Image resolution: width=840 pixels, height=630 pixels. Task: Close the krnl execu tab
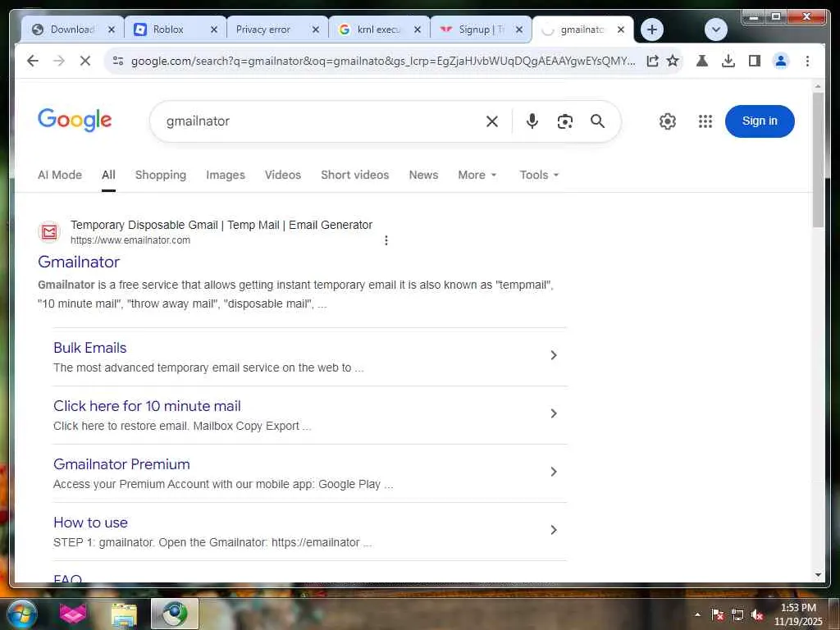tap(418, 30)
